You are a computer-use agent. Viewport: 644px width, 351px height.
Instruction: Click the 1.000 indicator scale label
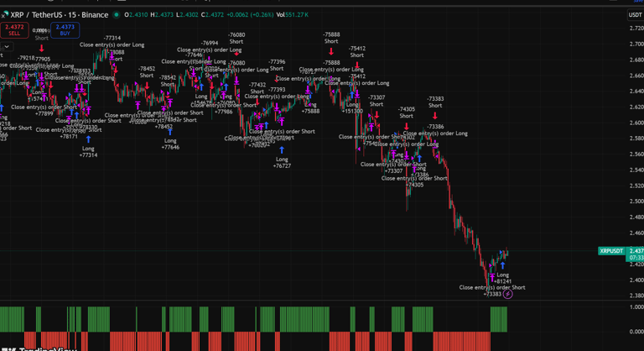tap(636, 307)
